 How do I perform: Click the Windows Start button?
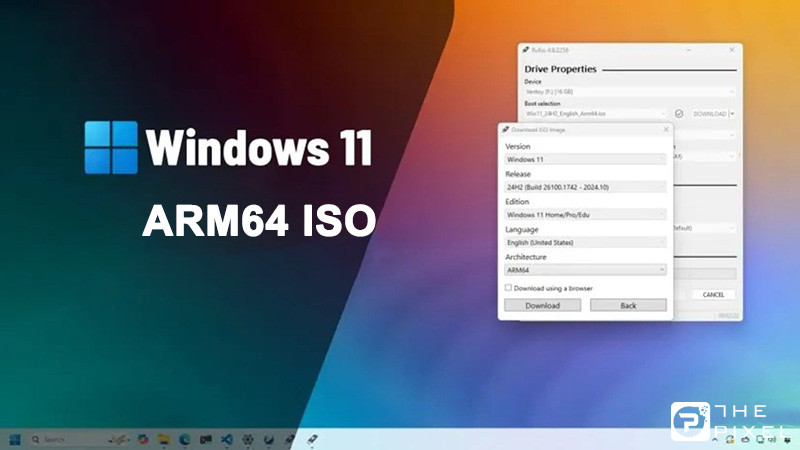point(15,439)
